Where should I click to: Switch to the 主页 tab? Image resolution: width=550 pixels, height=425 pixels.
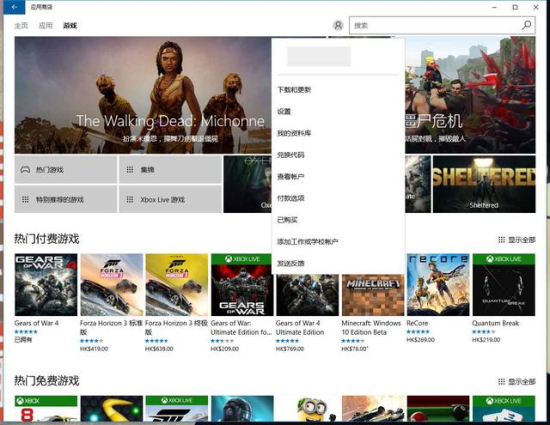[x=21, y=26]
